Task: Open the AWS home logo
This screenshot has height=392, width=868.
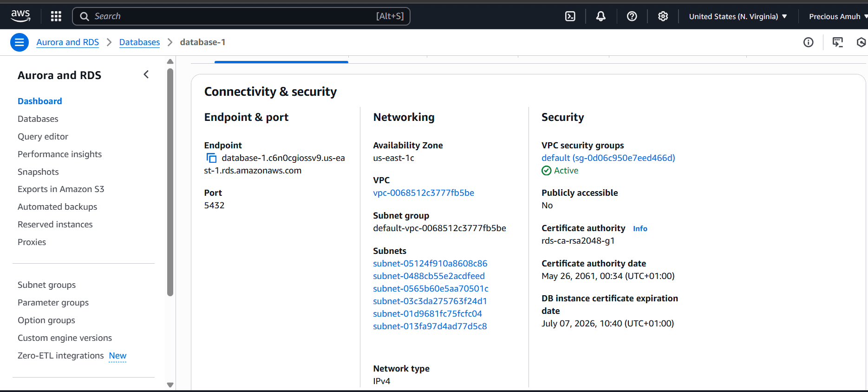Action: point(20,16)
